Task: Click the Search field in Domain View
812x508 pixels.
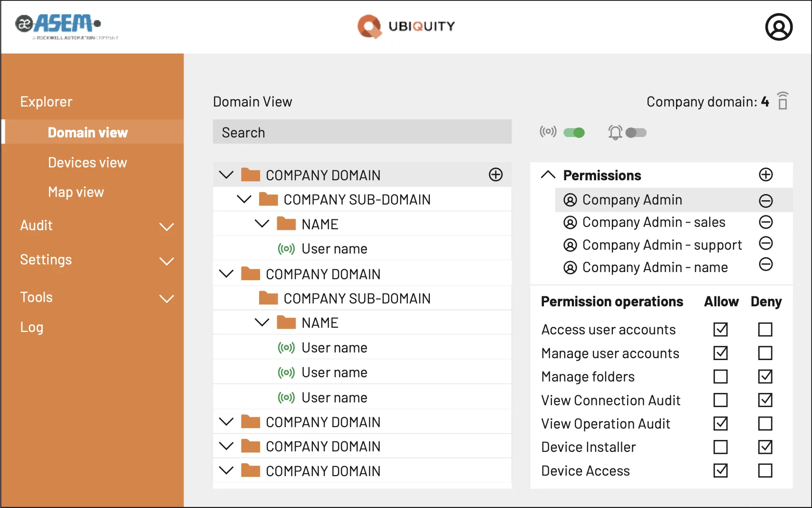Action: pos(362,132)
